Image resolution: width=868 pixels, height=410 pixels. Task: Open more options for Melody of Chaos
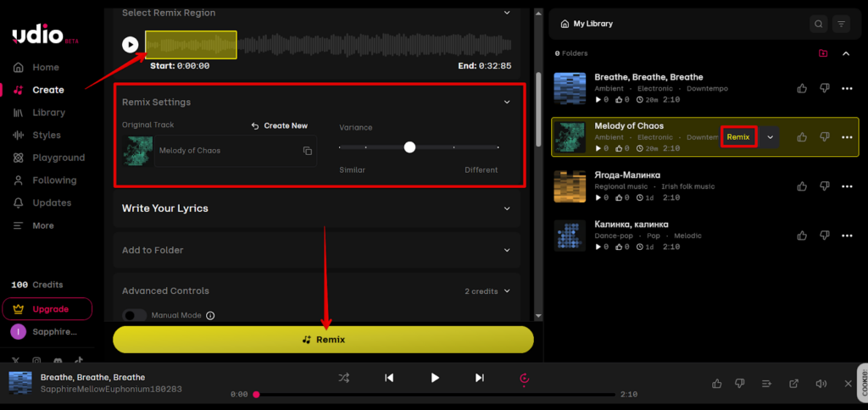point(847,137)
